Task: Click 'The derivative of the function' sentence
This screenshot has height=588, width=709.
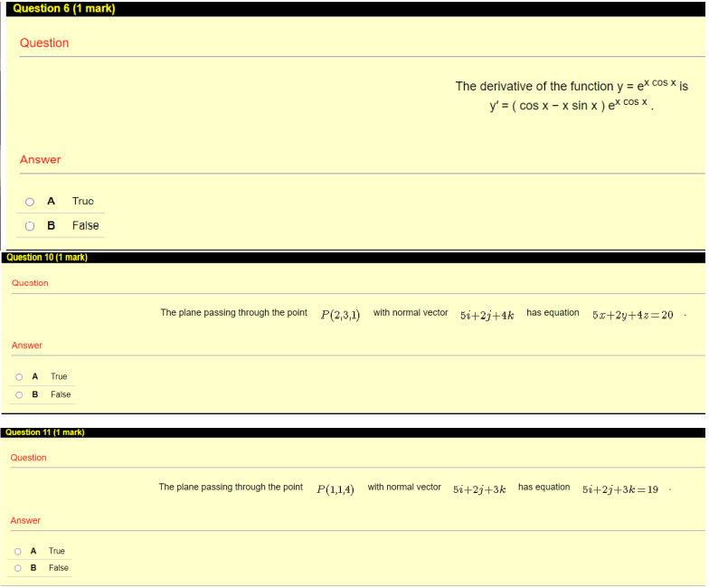Action: [572, 85]
